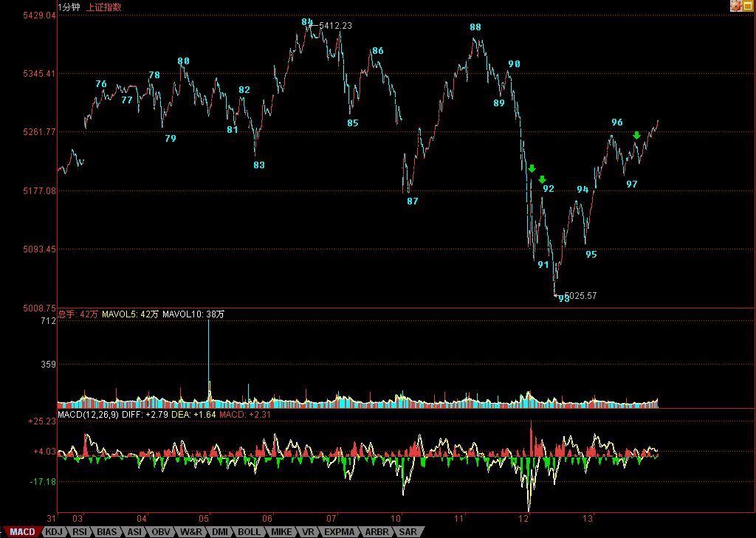Click the 5412.23 high price label
The width and height of the screenshot is (756, 538).
335,26
